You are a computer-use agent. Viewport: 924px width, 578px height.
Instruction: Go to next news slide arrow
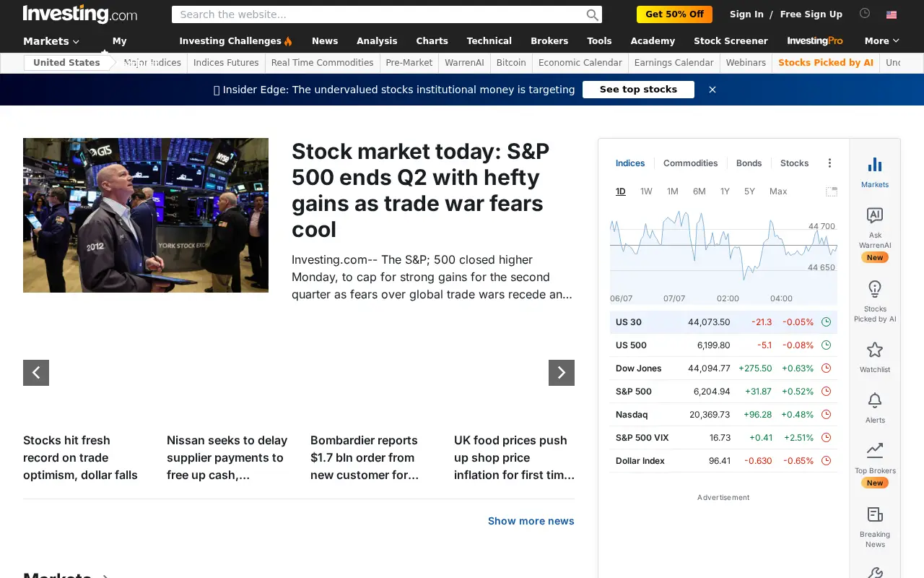pyautogui.click(x=562, y=373)
